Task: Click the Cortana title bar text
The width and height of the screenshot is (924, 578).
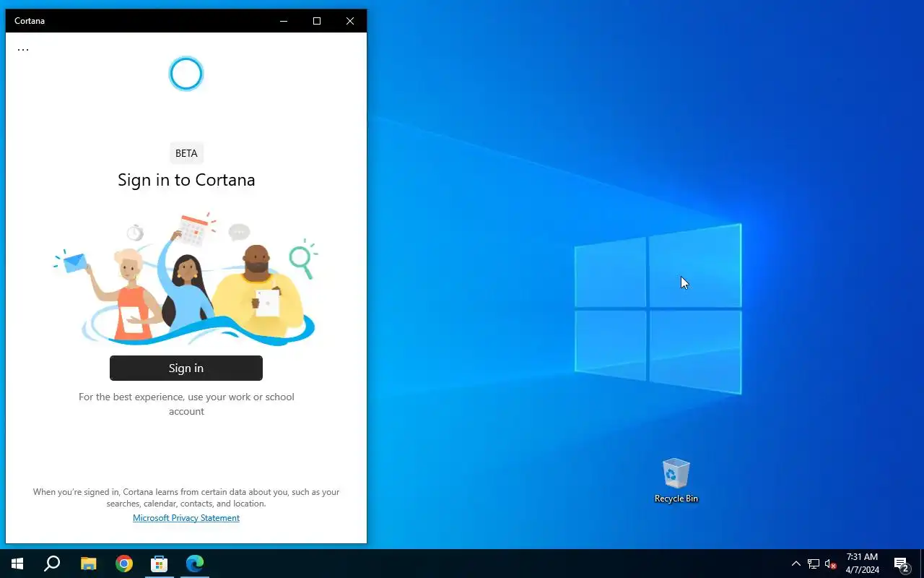Action: 30,21
